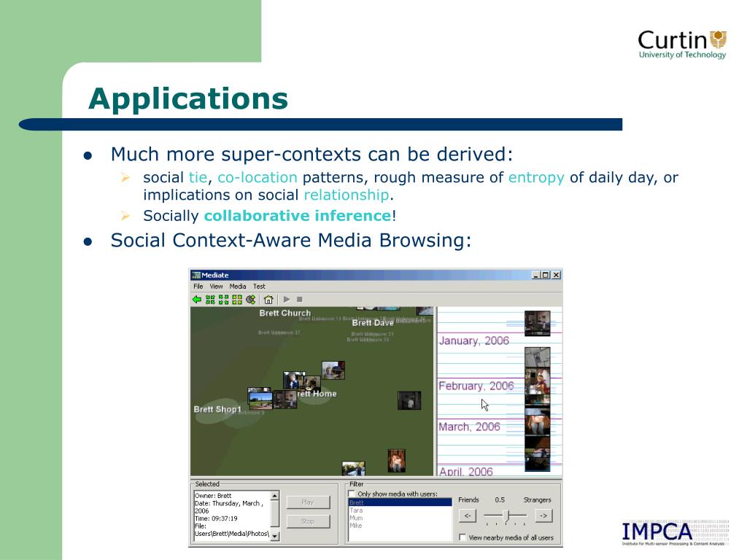This screenshot has height=560, width=747.
Task: Open the Media menu
Action: pyautogui.click(x=238, y=286)
